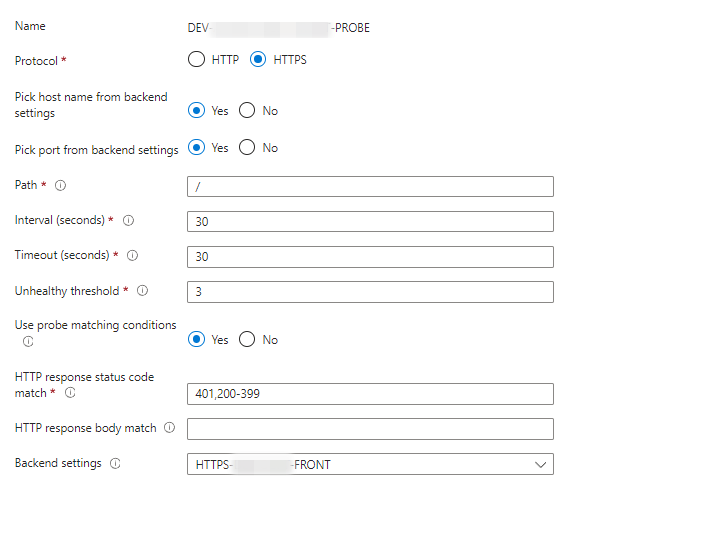Click the Unhealthy threshold input field
Image resolution: width=708 pixels, height=538 pixels.
click(x=370, y=292)
